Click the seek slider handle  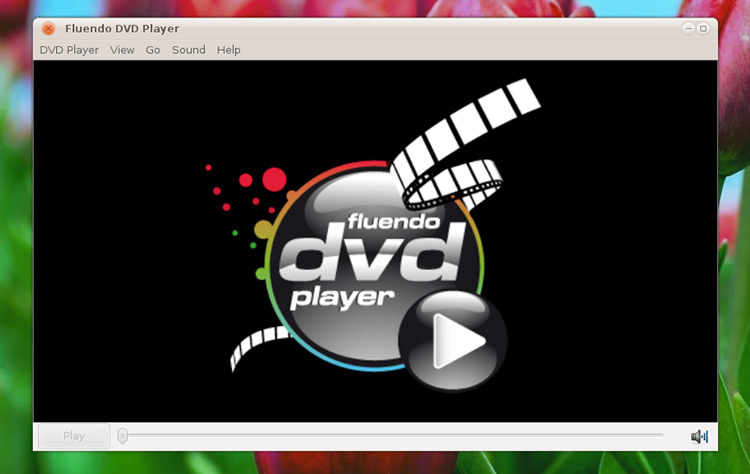click(x=123, y=436)
